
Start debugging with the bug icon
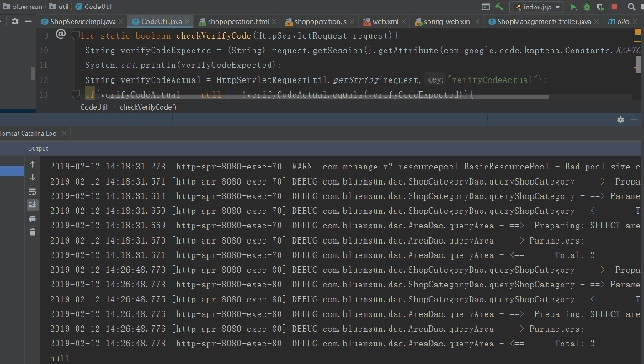[587, 7]
